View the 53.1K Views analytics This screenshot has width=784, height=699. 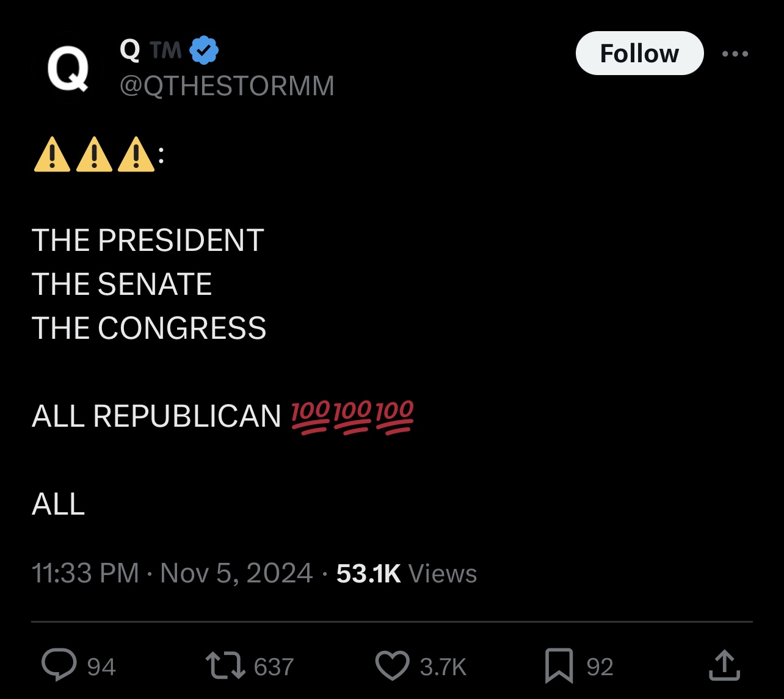pos(407,573)
